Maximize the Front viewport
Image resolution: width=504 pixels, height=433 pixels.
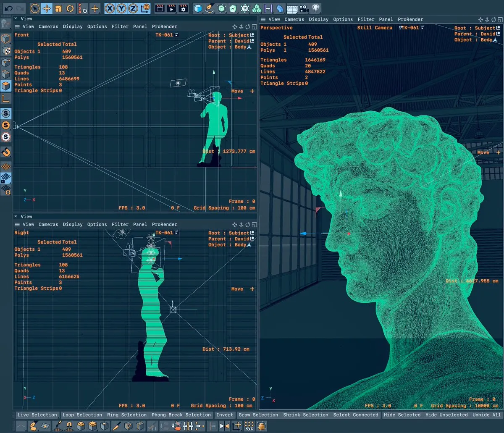255,26
